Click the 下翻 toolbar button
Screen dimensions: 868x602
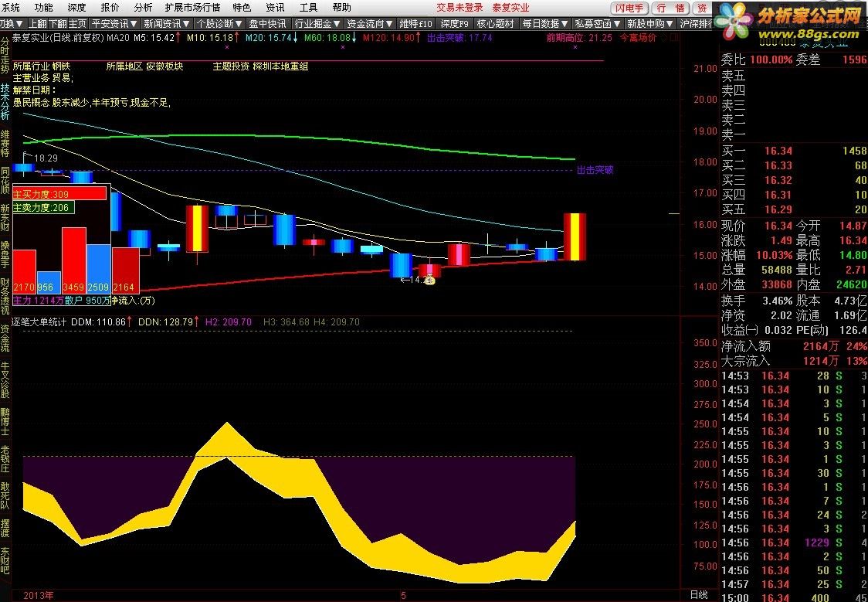pyautogui.click(x=58, y=24)
